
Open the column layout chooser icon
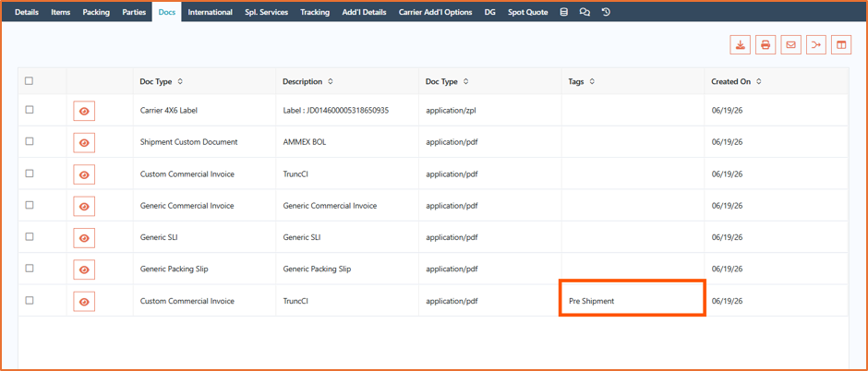tap(841, 45)
